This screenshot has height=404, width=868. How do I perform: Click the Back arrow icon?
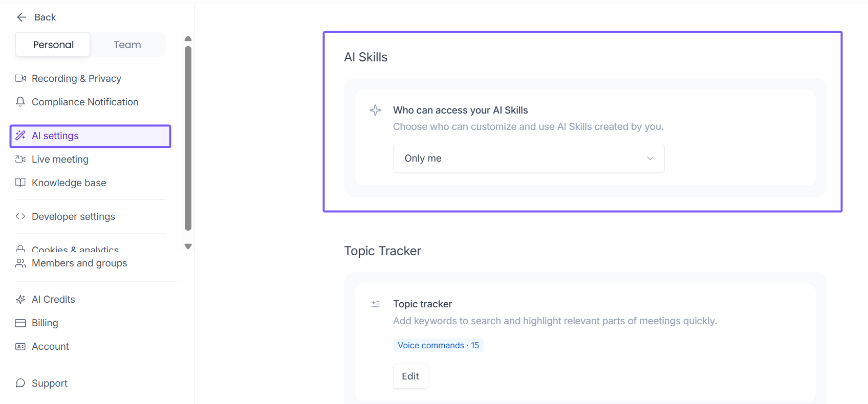[21, 17]
